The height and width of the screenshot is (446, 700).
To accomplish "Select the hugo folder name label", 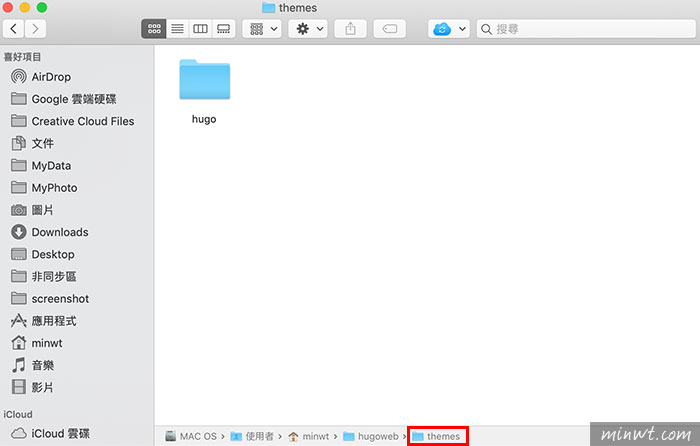I will pos(204,119).
